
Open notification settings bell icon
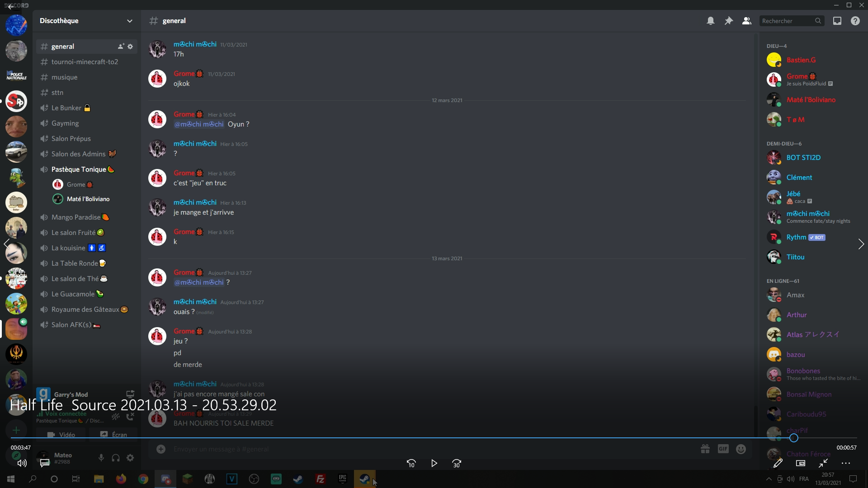(x=711, y=21)
